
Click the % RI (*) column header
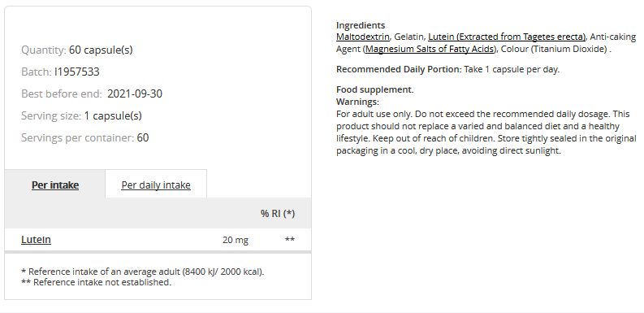pos(278,214)
